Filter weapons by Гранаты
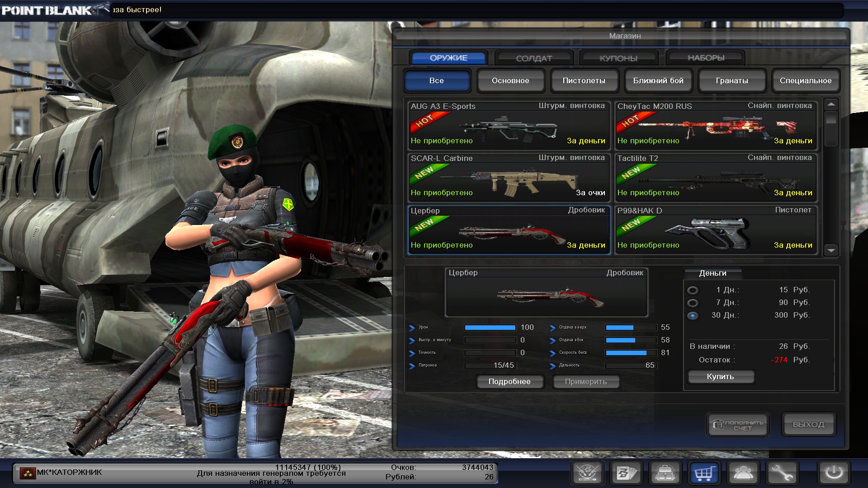Image resolution: width=868 pixels, height=488 pixels. click(x=732, y=80)
